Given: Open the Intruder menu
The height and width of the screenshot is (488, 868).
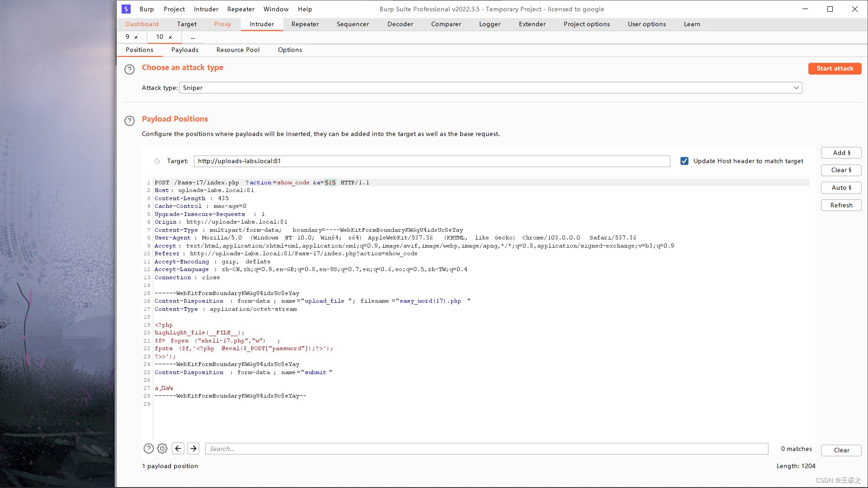Looking at the screenshot, I should tap(206, 9).
